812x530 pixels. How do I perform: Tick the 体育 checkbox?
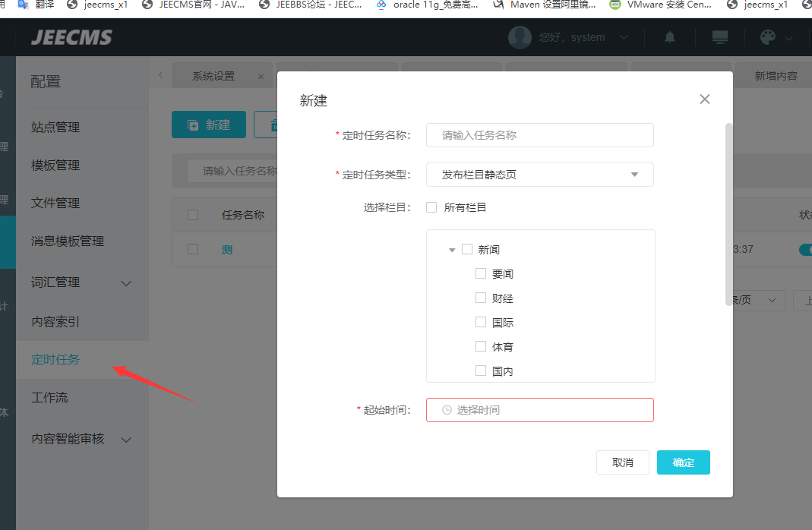coord(481,347)
